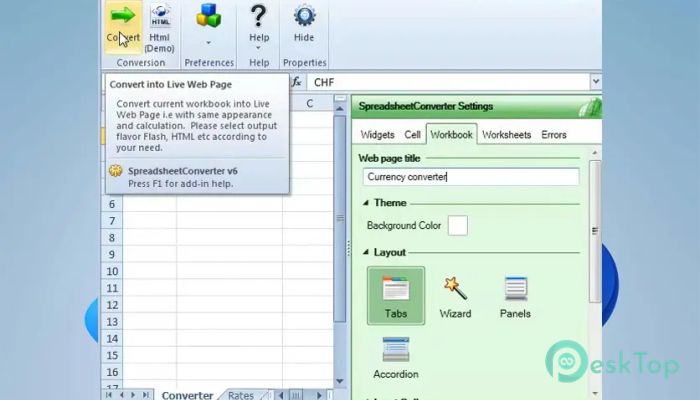Select the Converter sheet tab

click(x=187, y=395)
